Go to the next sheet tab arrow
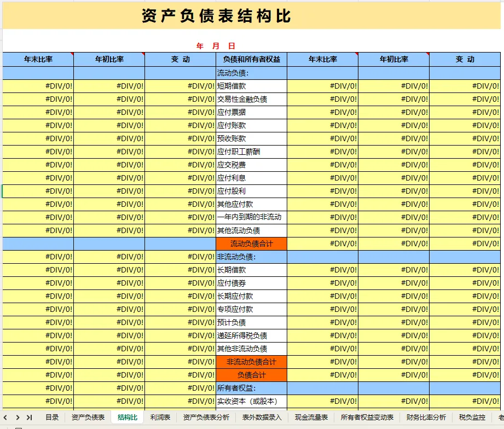 [x=18, y=418]
